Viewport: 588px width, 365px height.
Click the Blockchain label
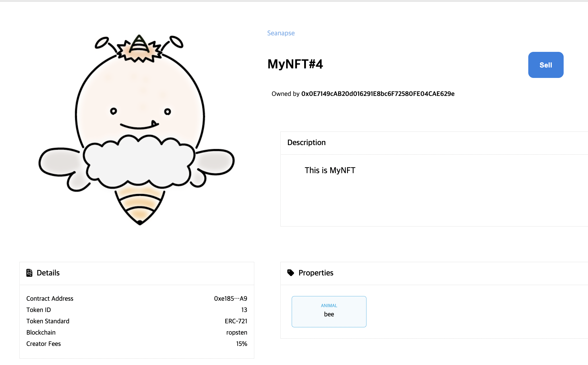pos(41,332)
